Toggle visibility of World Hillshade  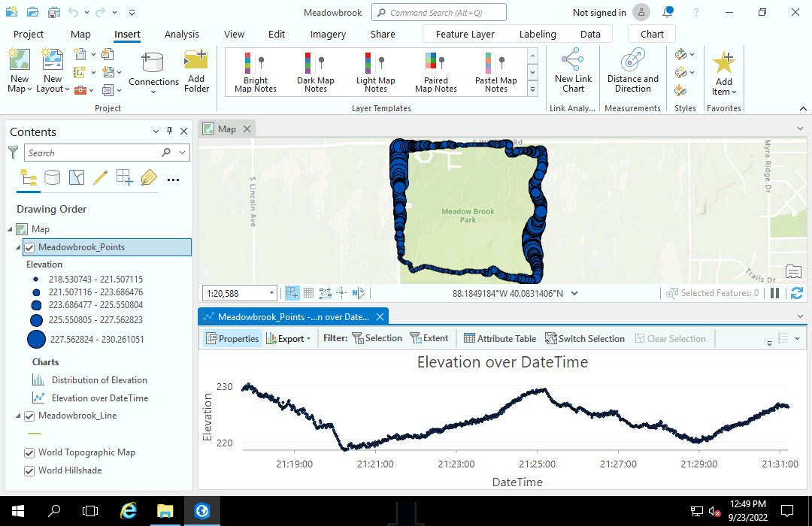[29, 470]
